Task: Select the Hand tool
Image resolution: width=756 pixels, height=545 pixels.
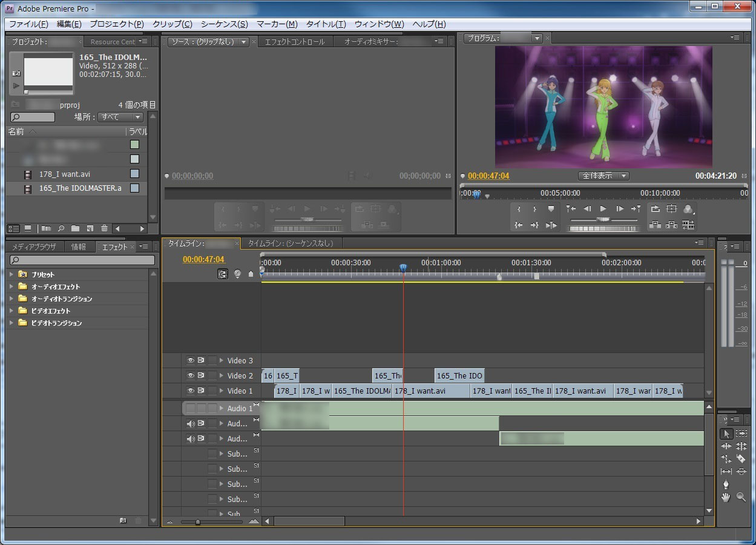Action: click(x=726, y=497)
